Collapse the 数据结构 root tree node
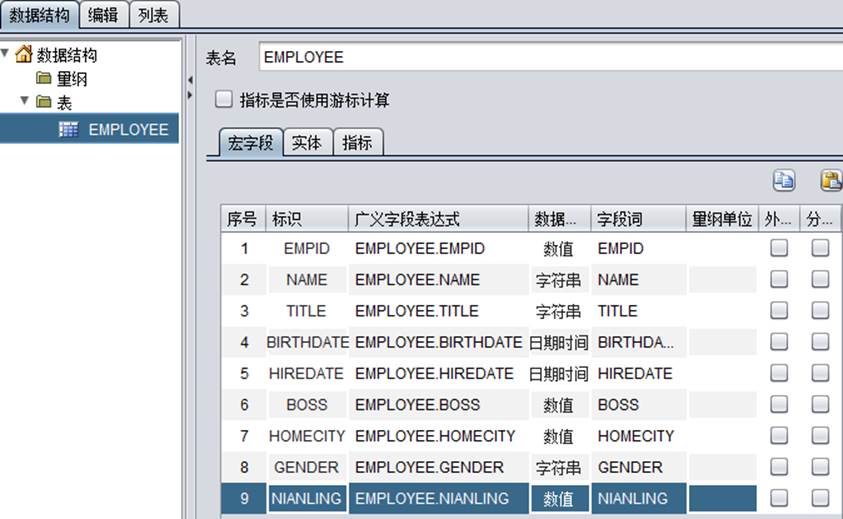The height and width of the screenshot is (519, 843). pyautogui.click(x=6, y=53)
